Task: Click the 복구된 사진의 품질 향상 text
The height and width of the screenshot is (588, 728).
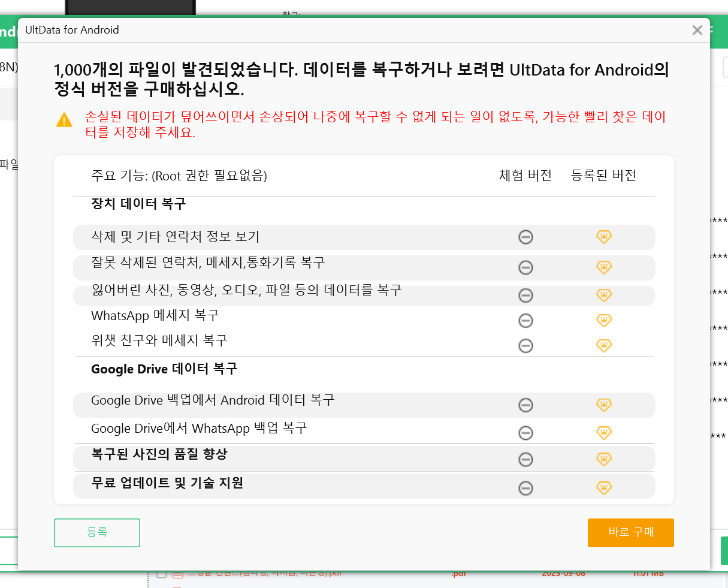Action: (159, 454)
